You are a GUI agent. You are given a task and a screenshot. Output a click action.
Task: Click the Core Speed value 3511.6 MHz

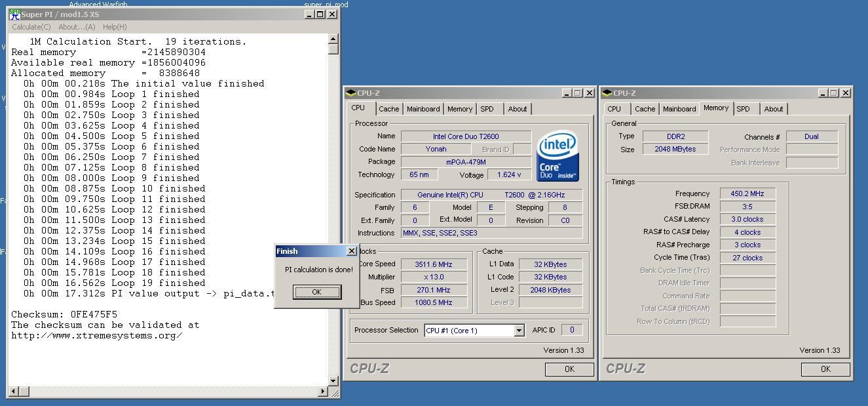(x=434, y=264)
